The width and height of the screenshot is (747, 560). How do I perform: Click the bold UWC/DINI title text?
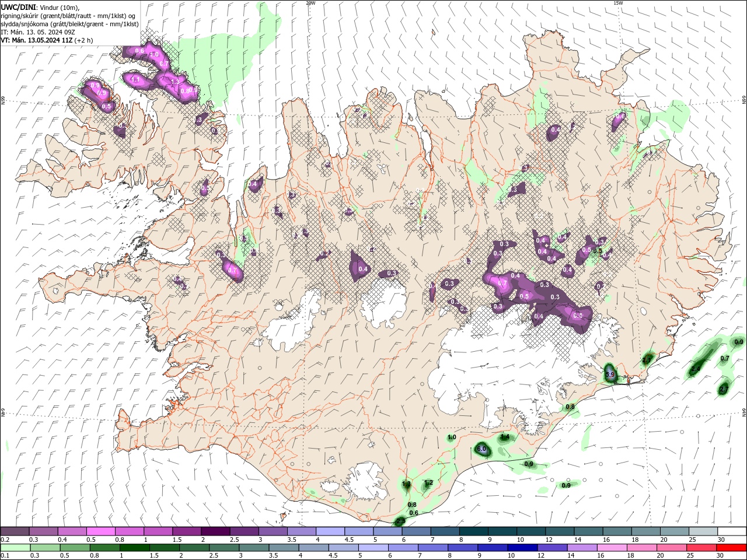coord(19,7)
